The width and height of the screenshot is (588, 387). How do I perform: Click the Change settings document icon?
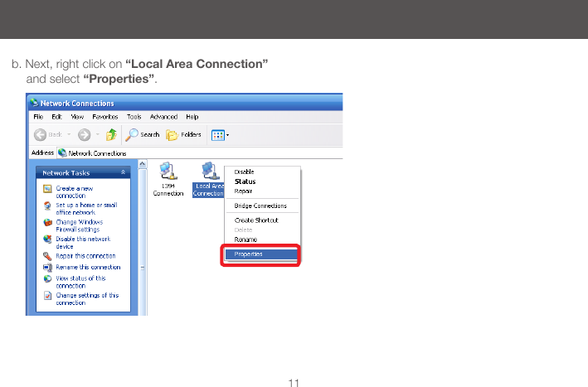(x=47, y=296)
